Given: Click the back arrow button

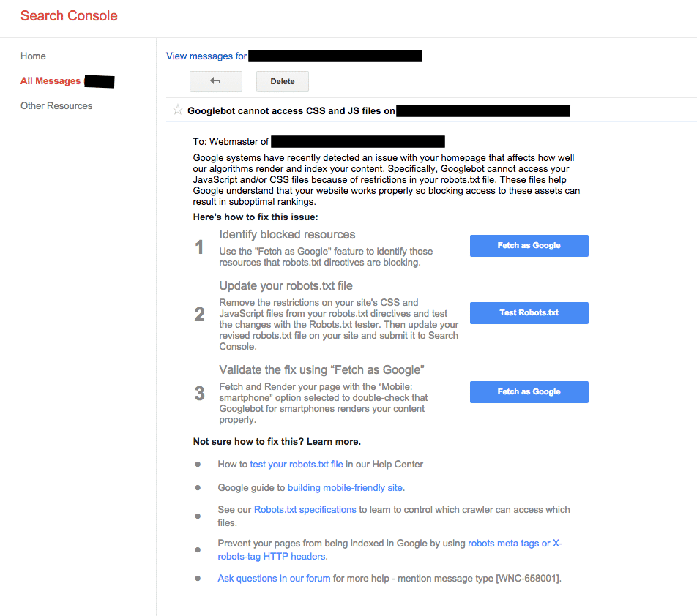Looking at the screenshot, I should pyautogui.click(x=215, y=81).
